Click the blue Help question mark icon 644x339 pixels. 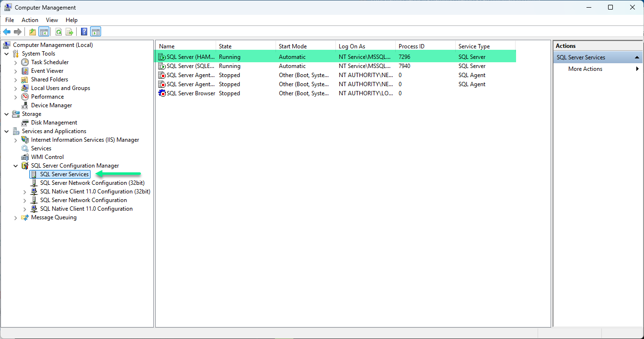click(x=84, y=32)
